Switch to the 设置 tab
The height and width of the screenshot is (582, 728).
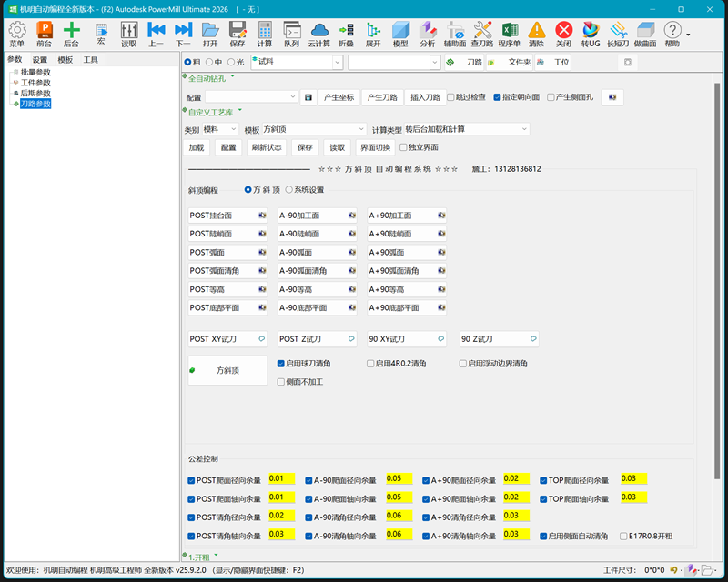pos(40,60)
